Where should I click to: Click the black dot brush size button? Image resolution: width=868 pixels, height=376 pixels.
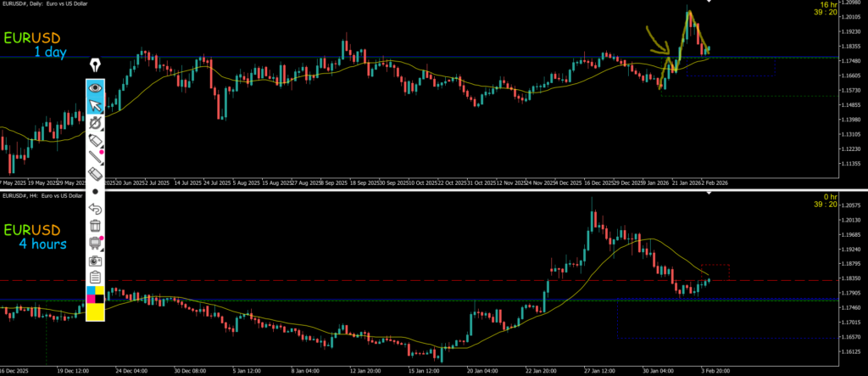tap(95, 192)
